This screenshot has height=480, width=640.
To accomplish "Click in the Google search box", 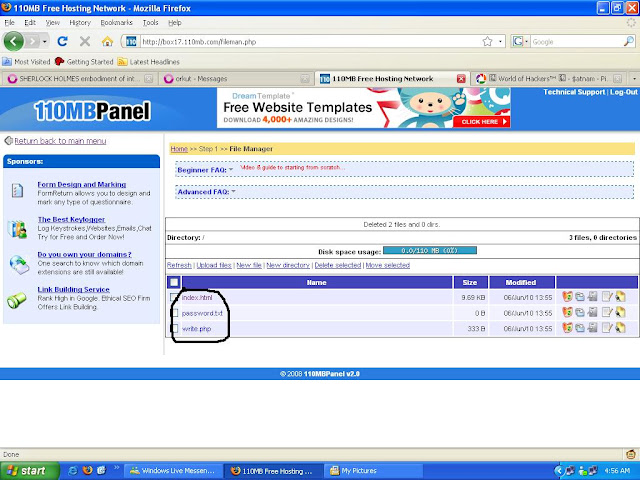I will click(x=577, y=41).
